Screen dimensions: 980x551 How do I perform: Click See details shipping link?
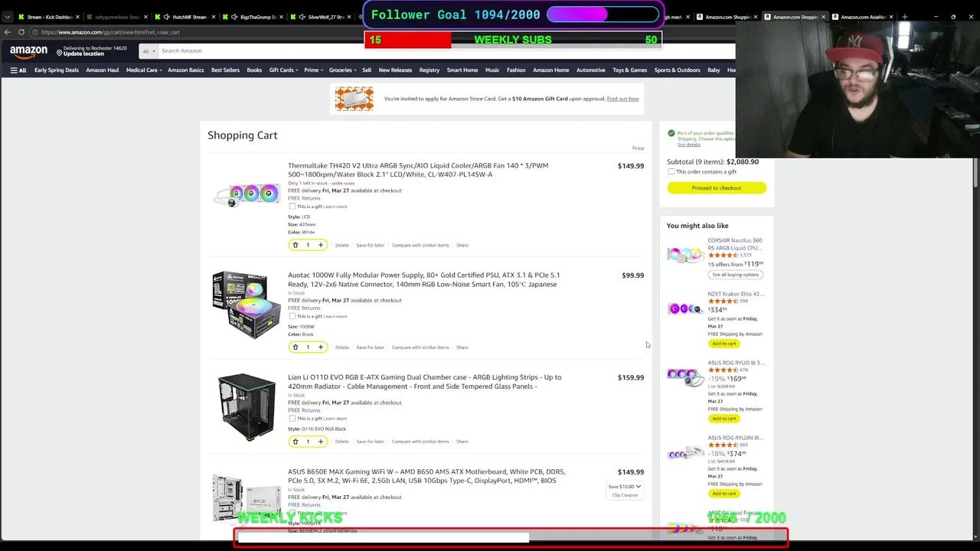688,145
